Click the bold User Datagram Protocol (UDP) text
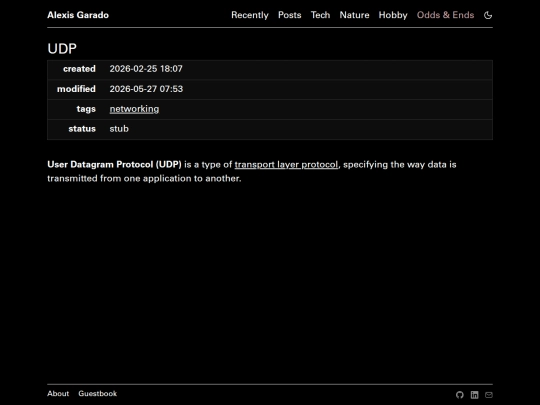The image size is (540, 405). point(114,165)
